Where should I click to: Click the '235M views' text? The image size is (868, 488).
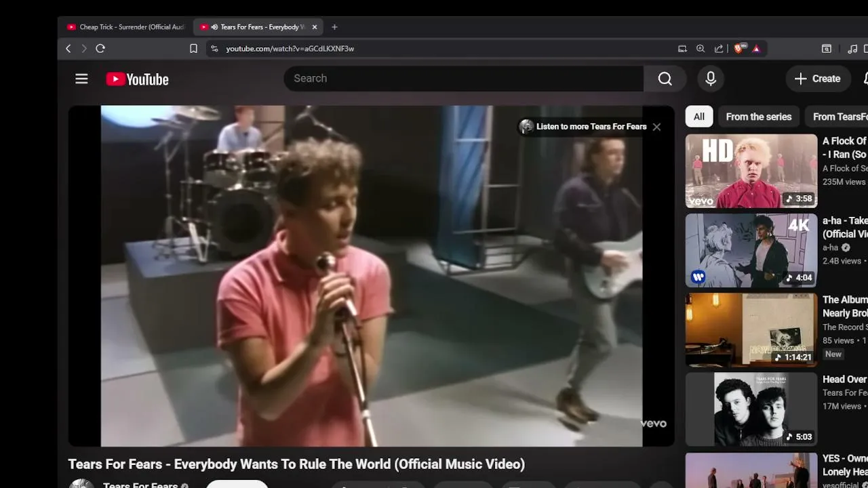coord(844,182)
